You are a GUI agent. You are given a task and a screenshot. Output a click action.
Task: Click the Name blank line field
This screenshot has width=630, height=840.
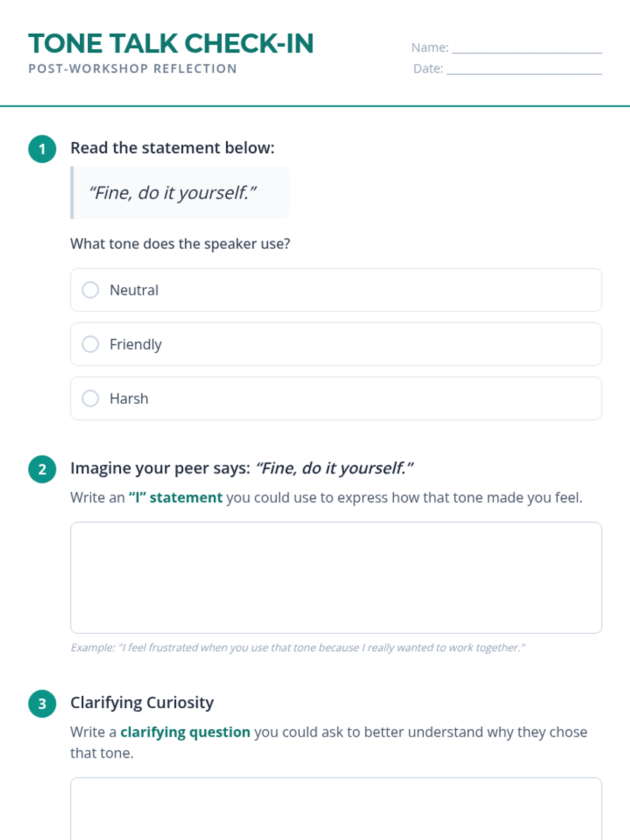click(527, 48)
